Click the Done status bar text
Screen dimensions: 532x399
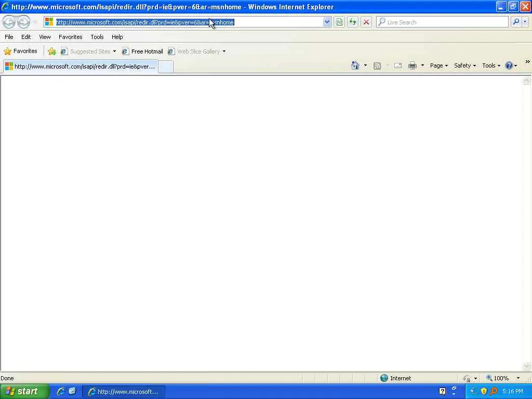(x=7, y=378)
